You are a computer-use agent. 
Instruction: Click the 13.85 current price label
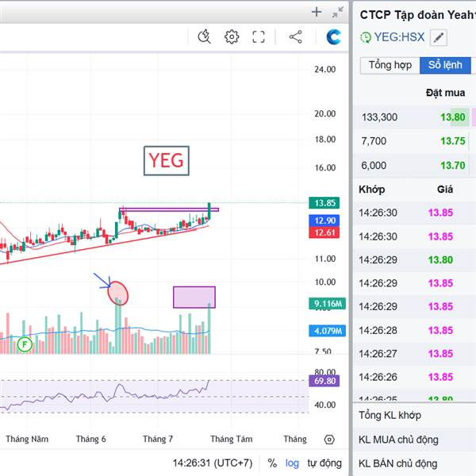[324, 203]
